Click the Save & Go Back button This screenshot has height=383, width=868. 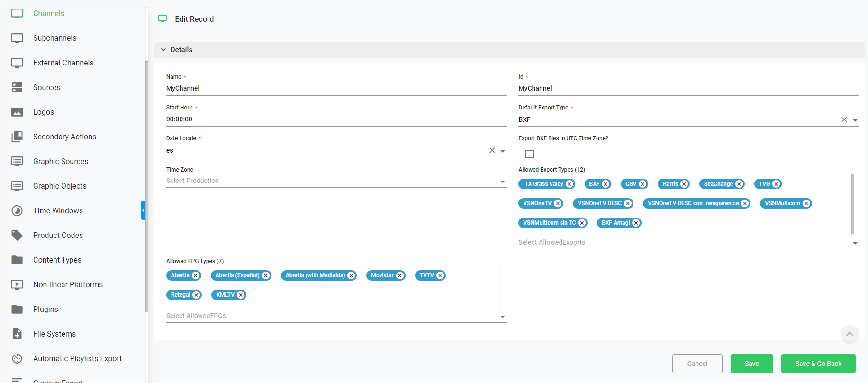click(x=818, y=364)
